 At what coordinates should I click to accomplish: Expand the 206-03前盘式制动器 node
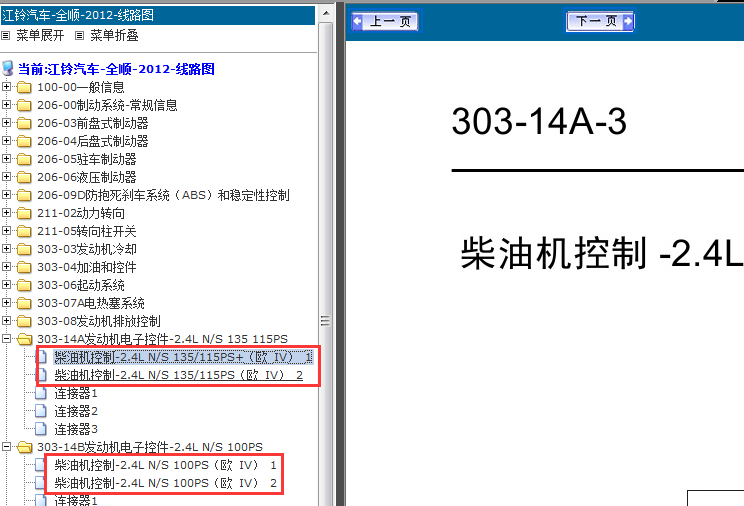pyautogui.click(x=7, y=123)
